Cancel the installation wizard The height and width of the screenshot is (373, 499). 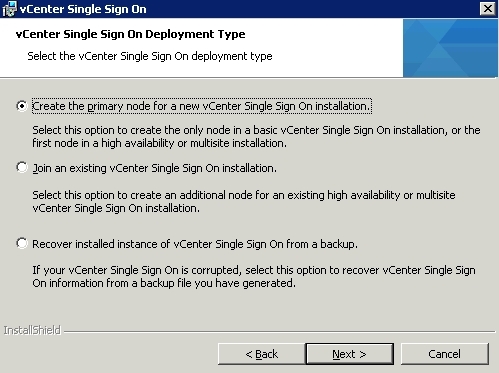pos(445,354)
